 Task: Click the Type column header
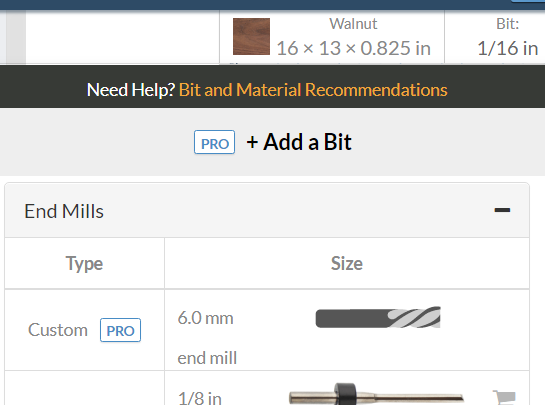coord(84,264)
